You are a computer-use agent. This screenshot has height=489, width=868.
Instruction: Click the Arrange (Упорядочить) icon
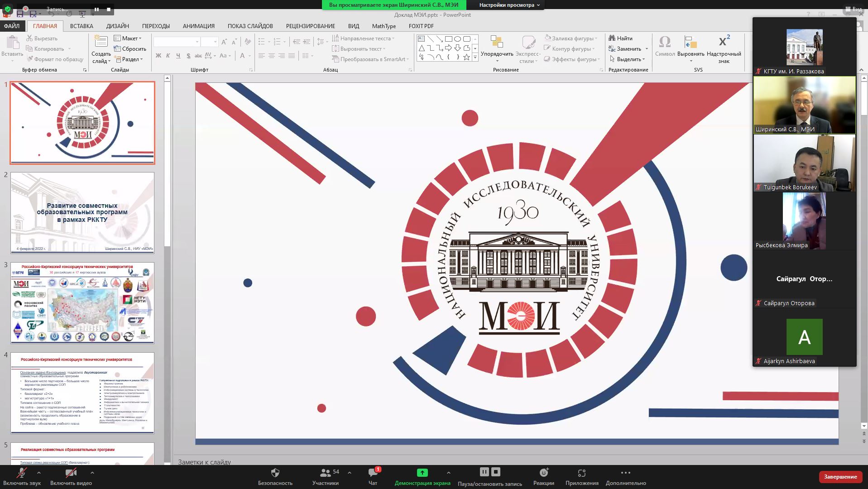497,42
